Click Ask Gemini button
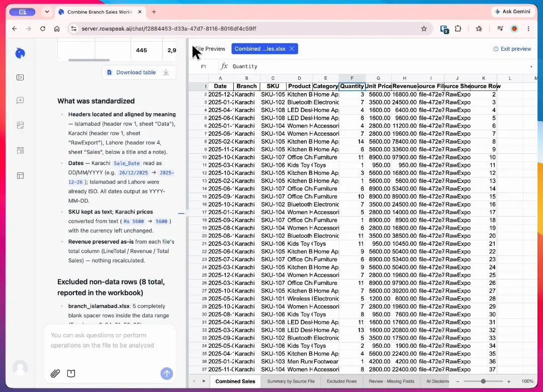This screenshot has width=543, height=392. point(512,12)
